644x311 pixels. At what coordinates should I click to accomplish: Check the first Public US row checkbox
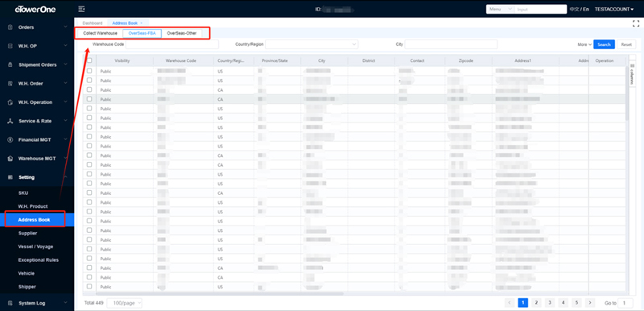(x=89, y=71)
